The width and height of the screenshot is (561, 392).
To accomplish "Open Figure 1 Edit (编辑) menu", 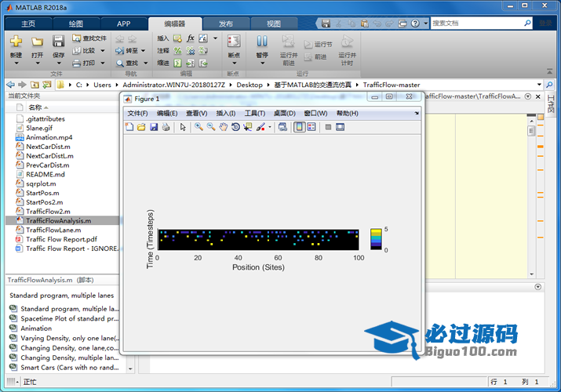I will click(166, 113).
